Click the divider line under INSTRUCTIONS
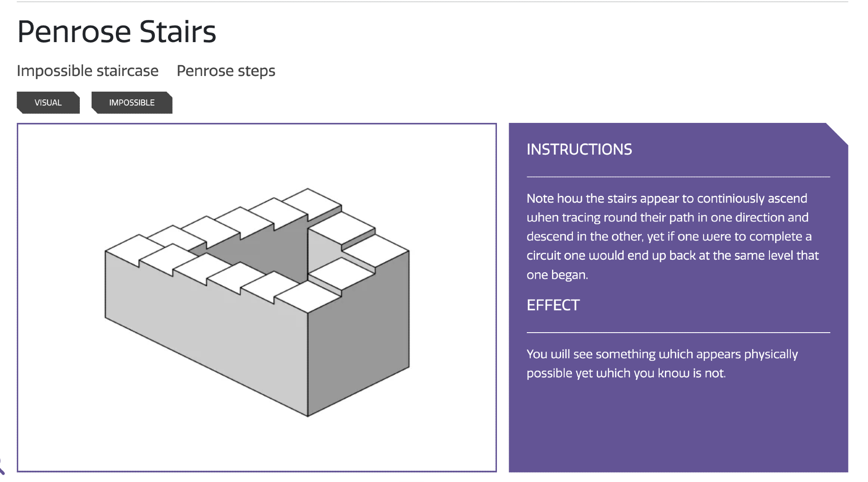This screenshot has height=482, width=868. [678, 177]
